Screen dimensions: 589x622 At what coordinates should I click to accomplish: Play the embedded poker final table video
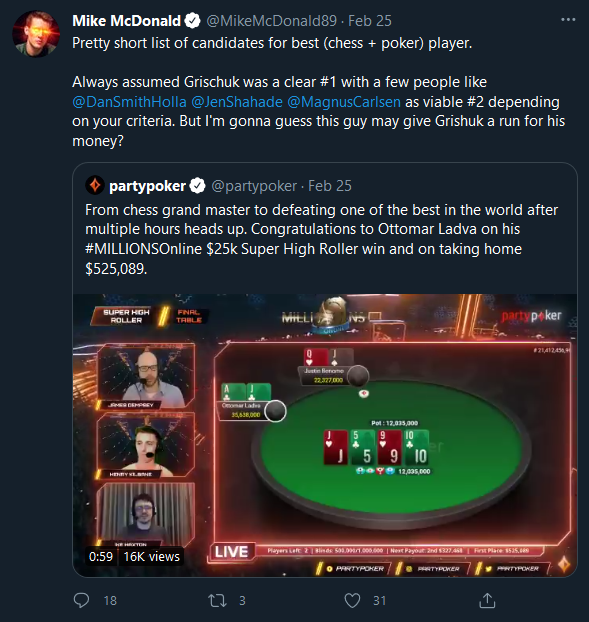point(325,435)
